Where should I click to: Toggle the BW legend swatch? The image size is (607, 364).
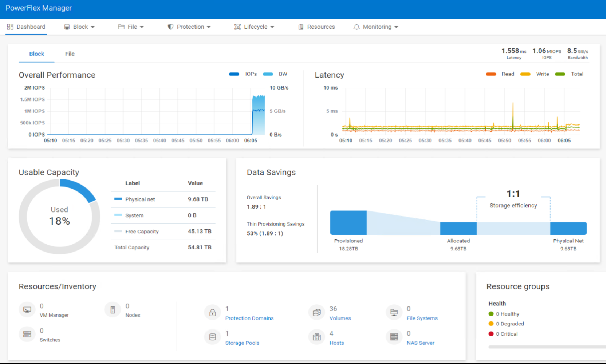coord(268,74)
